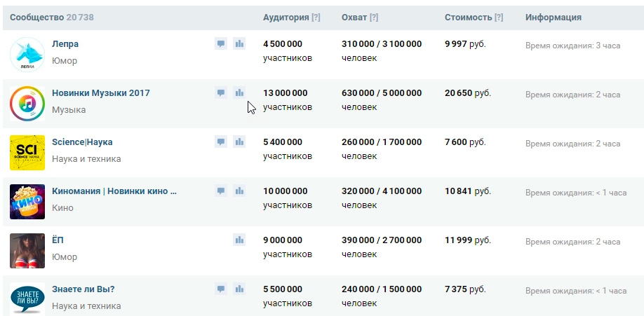Click 'Время ожидания: 3 часа' text
This screenshot has height=316, width=644.
point(573,46)
